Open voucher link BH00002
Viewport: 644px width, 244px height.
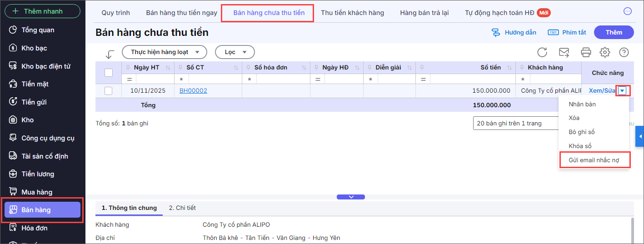tap(193, 91)
